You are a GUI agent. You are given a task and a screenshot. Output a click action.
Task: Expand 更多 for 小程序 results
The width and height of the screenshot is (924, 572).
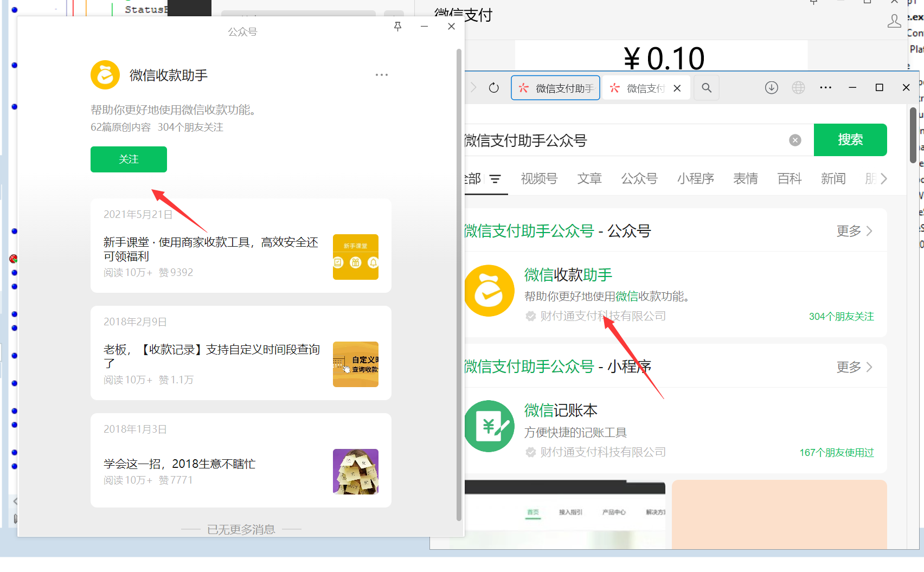click(854, 368)
